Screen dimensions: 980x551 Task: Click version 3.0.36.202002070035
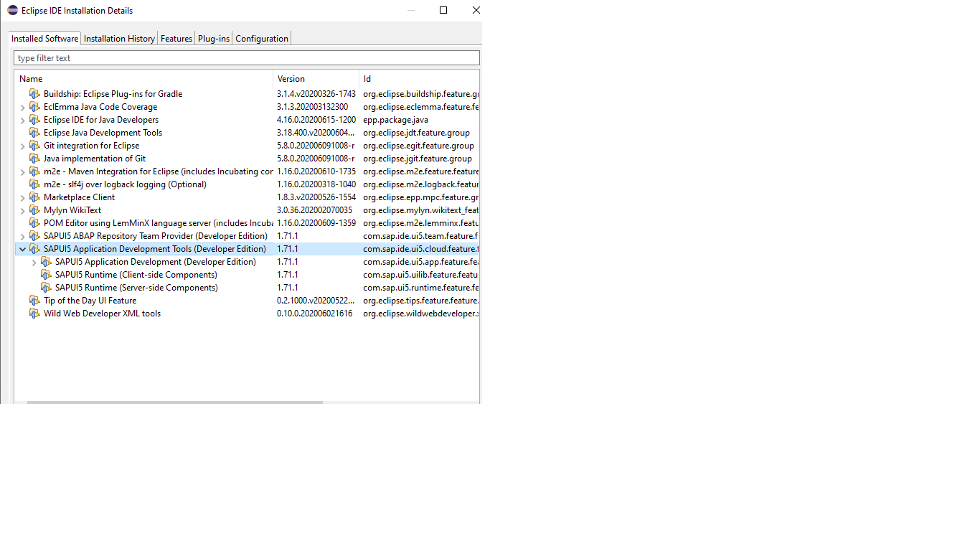tap(314, 210)
